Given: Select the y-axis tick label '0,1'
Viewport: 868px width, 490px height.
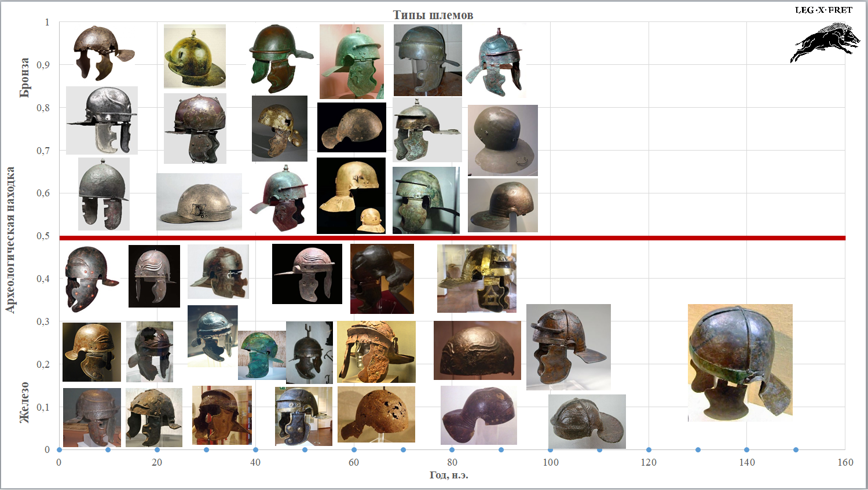Looking at the screenshot, I should [43, 407].
